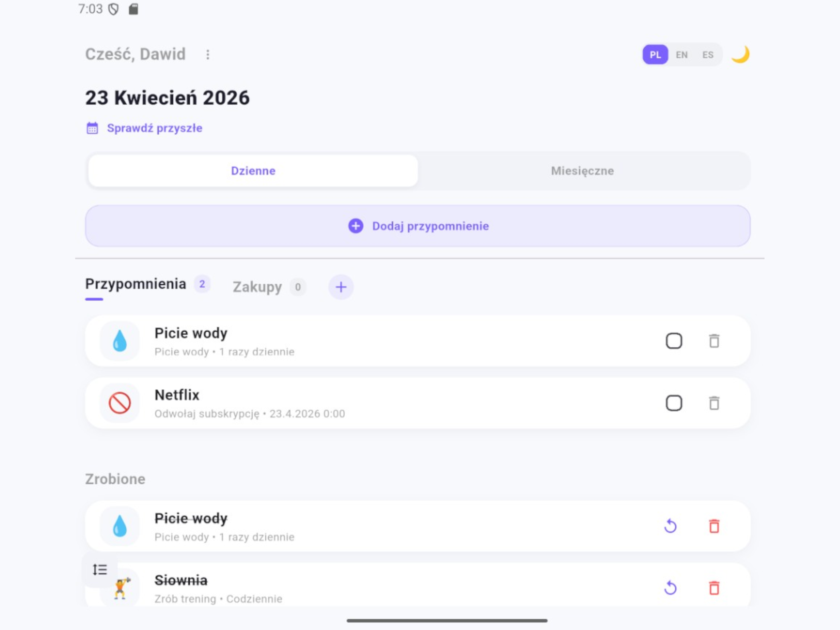Click the Cześć, Dawid greeting text
Viewport: 840px width, 630px height.
click(x=136, y=54)
